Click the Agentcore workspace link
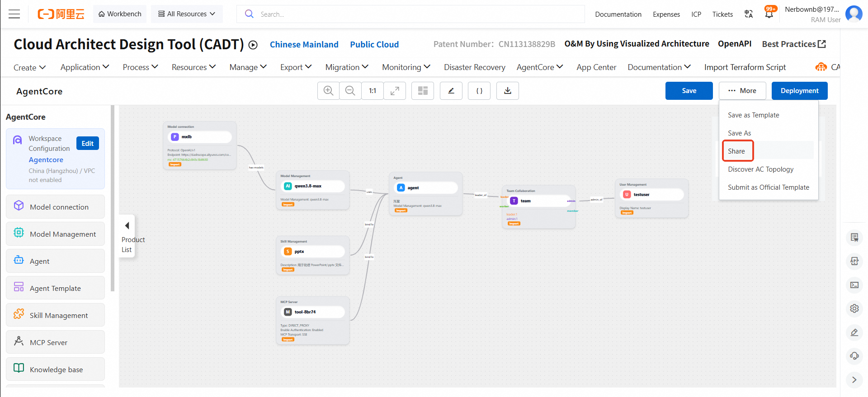Image resolution: width=868 pixels, height=397 pixels. [46, 160]
